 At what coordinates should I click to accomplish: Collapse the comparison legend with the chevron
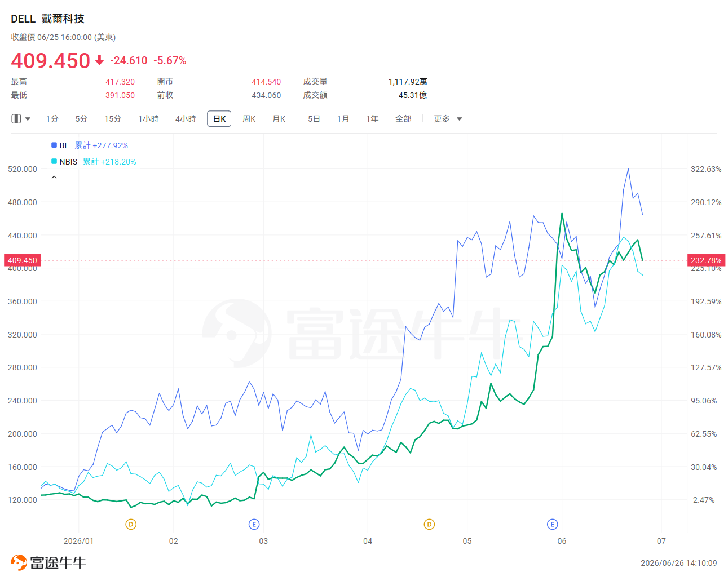[54, 178]
